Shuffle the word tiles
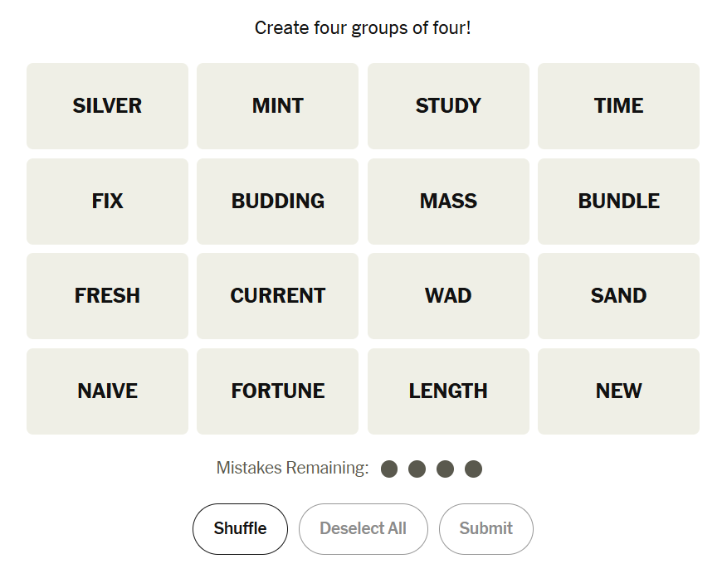This screenshot has height=588, width=727. 240,529
